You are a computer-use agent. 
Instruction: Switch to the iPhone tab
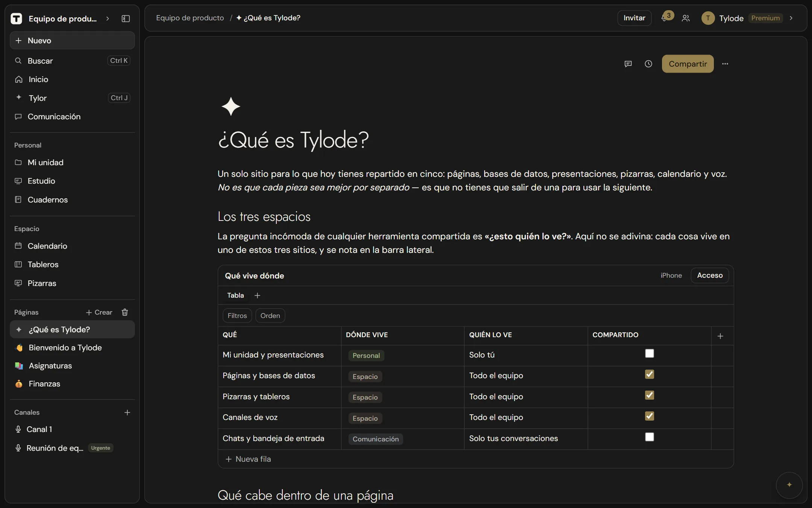pyautogui.click(x=671, y=275)
